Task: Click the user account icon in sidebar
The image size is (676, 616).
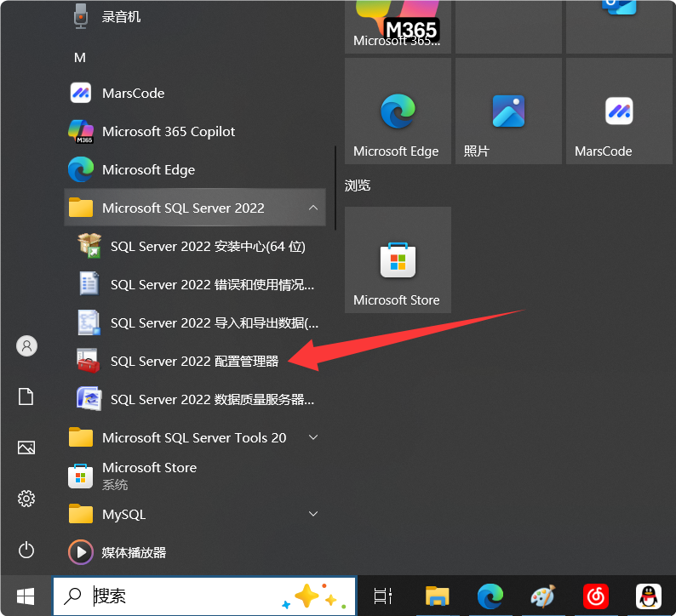Action: click(x=26, y=346)
